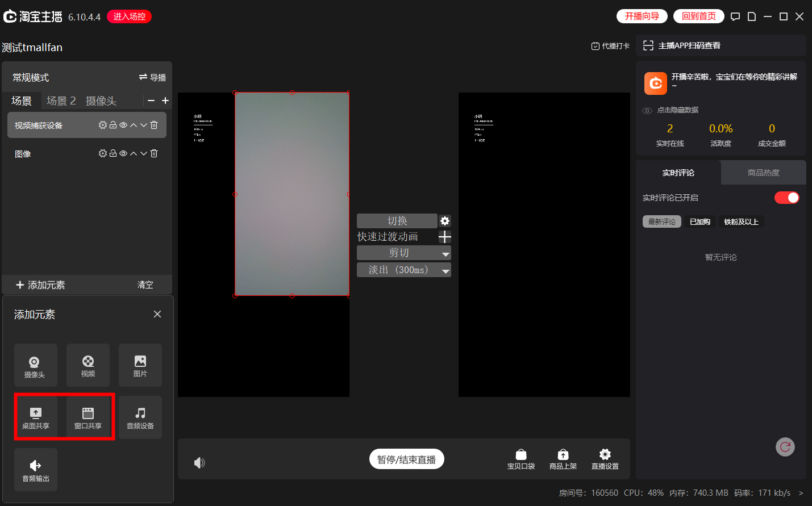Add a 视频 video element

pyautogui.click(x=88, y=365)
